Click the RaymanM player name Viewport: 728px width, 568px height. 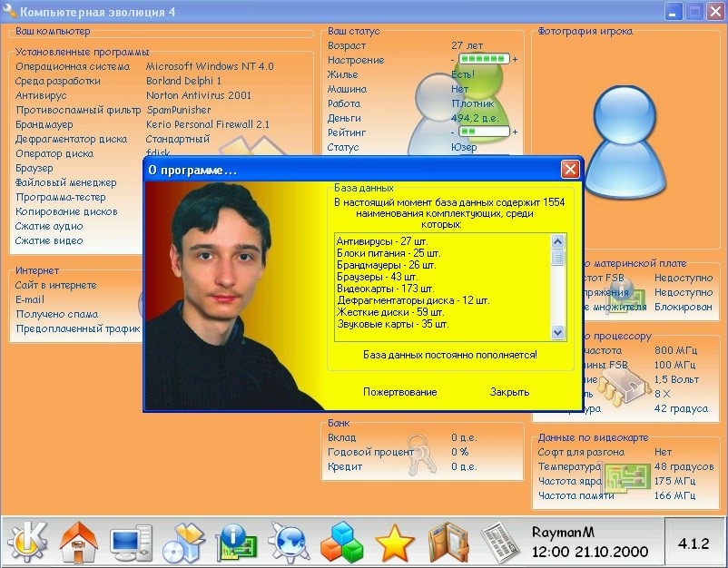pyautogui.click(x=563, y=532)
